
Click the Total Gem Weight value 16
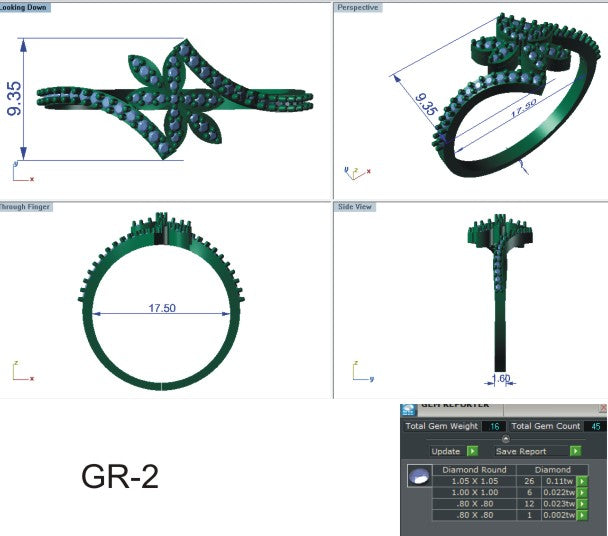pos(494,427)
